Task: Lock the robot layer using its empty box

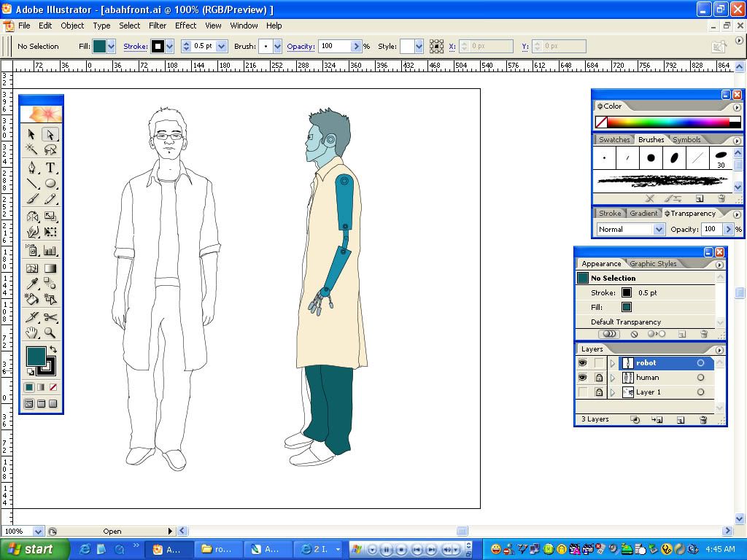Action: pos(599,363)
